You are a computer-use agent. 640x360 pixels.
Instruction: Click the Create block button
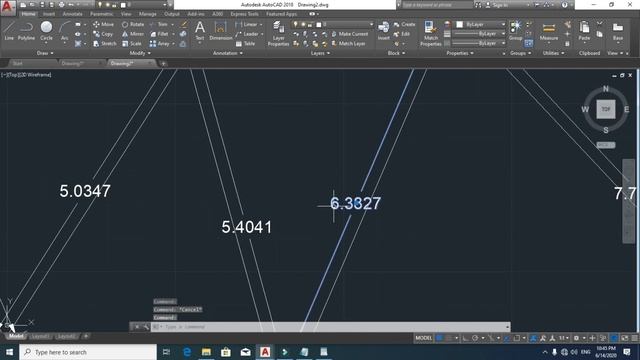(x=404, y=24)
